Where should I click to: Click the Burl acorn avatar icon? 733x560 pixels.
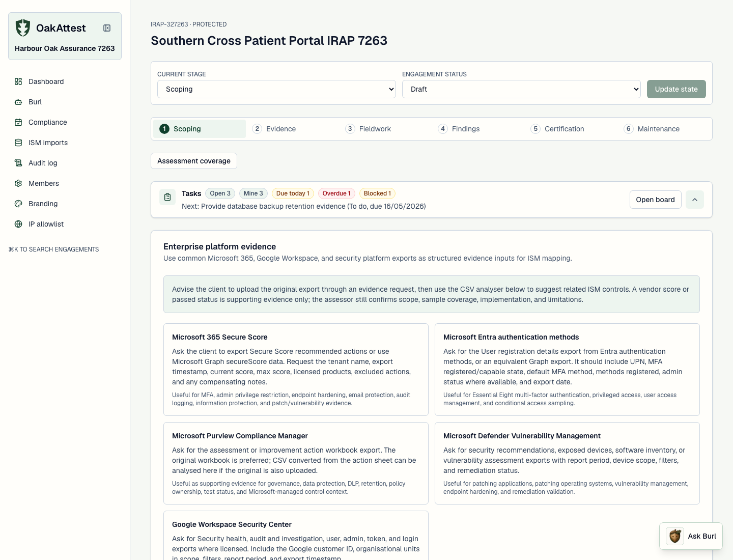click(675, 536)
